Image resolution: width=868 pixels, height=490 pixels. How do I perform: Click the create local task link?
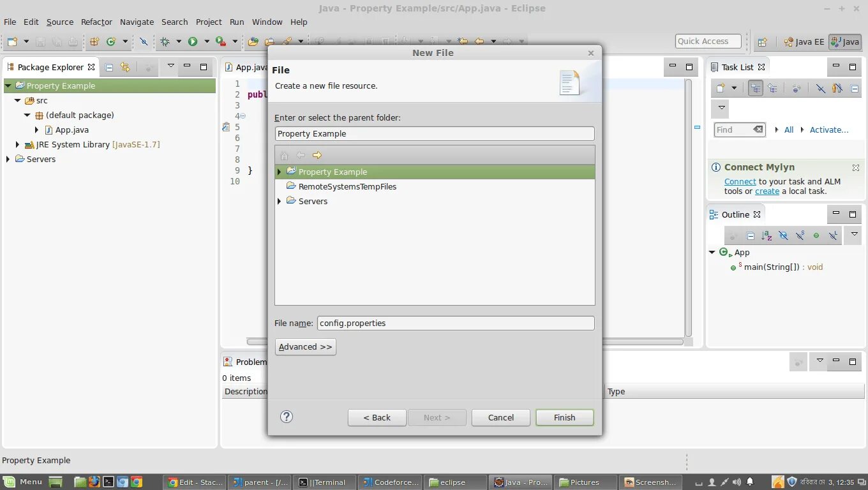[x=767, y=191]
